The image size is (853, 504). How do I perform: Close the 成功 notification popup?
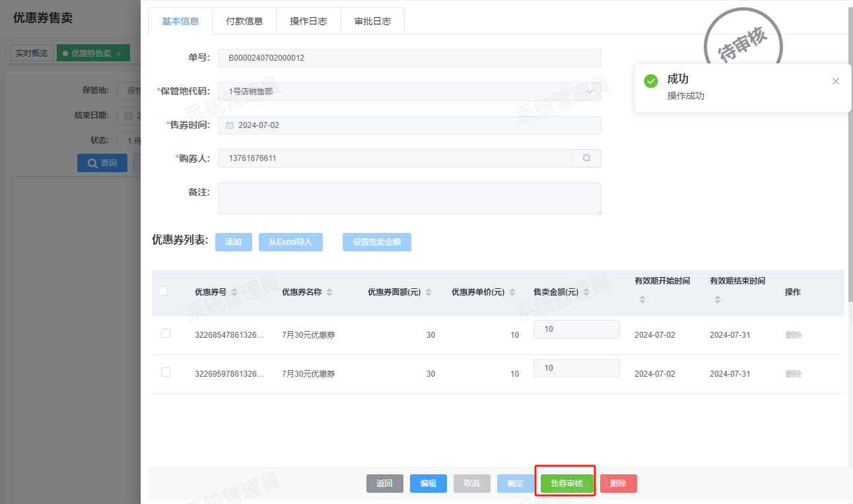pos(836,81)
